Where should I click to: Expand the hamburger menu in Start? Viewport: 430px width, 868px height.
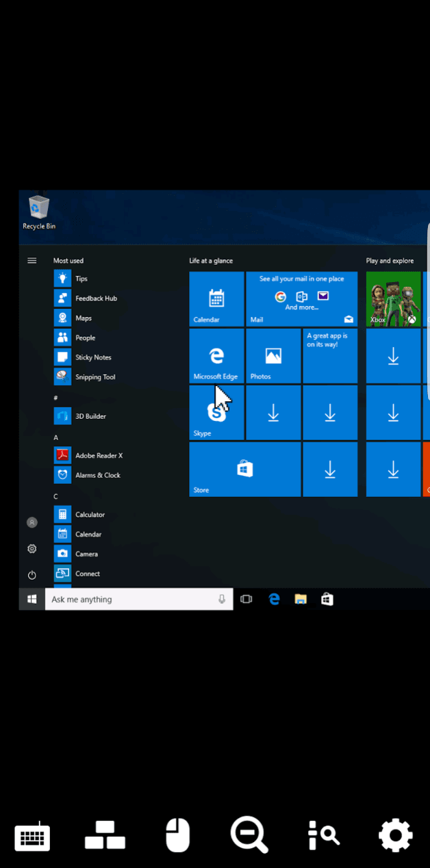(x=31, y=261)
